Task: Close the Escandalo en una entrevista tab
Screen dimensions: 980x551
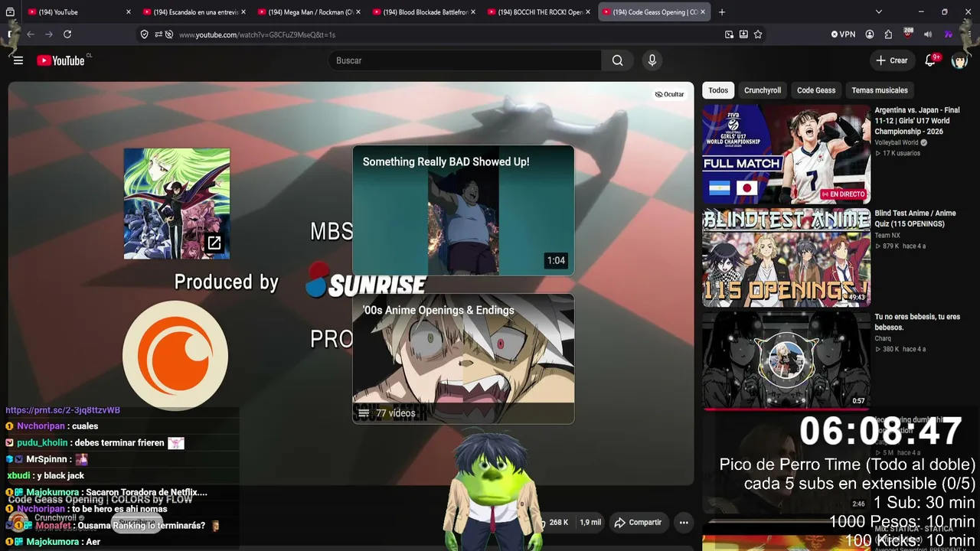Action: point(243,12)
